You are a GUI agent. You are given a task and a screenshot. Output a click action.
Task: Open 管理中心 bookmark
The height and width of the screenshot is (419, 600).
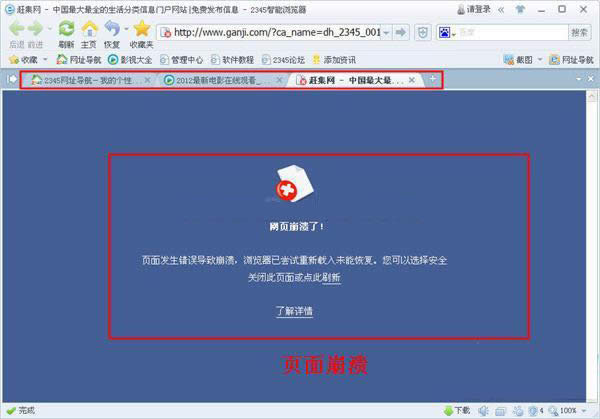(181, 60)
